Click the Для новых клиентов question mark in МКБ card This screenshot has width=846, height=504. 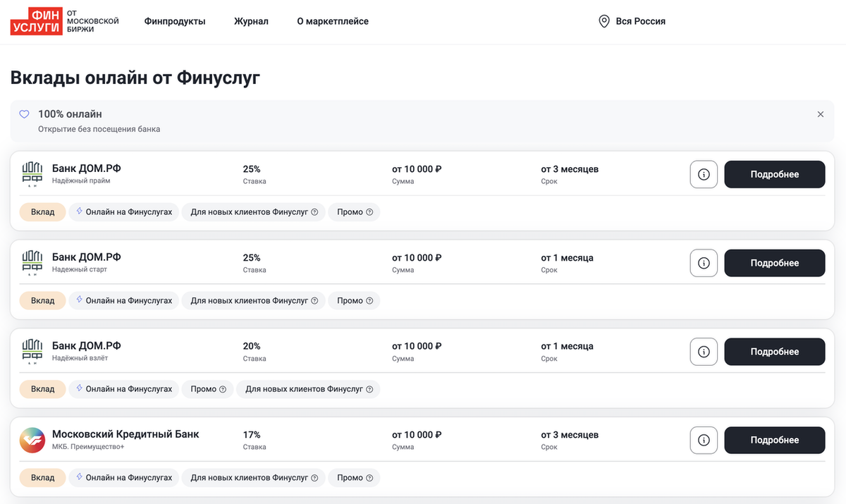[314, 478]
